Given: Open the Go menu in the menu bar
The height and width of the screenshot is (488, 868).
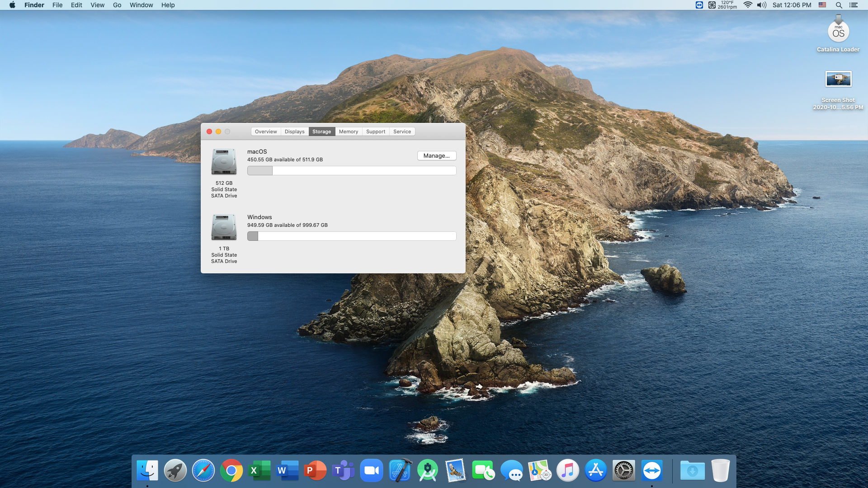Looking at the screenshot, I should 117,5.
